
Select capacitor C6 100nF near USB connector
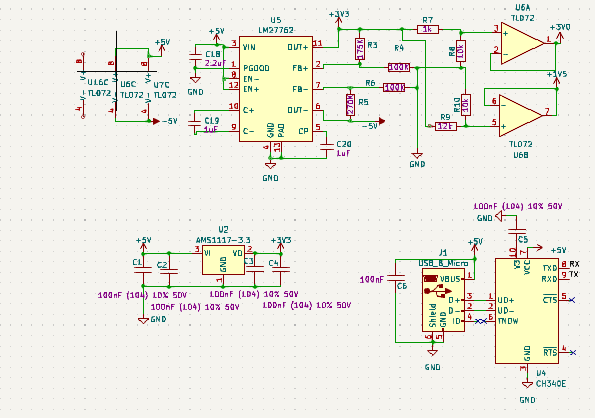tap(395, 279)
